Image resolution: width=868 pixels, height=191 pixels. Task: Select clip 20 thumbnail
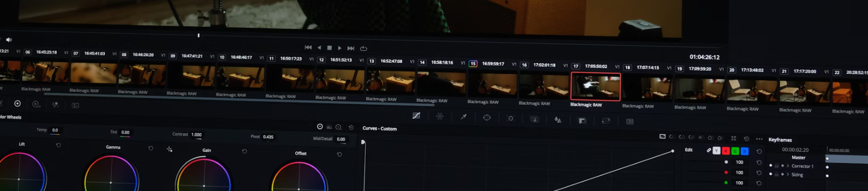click(x=752, y=91)
